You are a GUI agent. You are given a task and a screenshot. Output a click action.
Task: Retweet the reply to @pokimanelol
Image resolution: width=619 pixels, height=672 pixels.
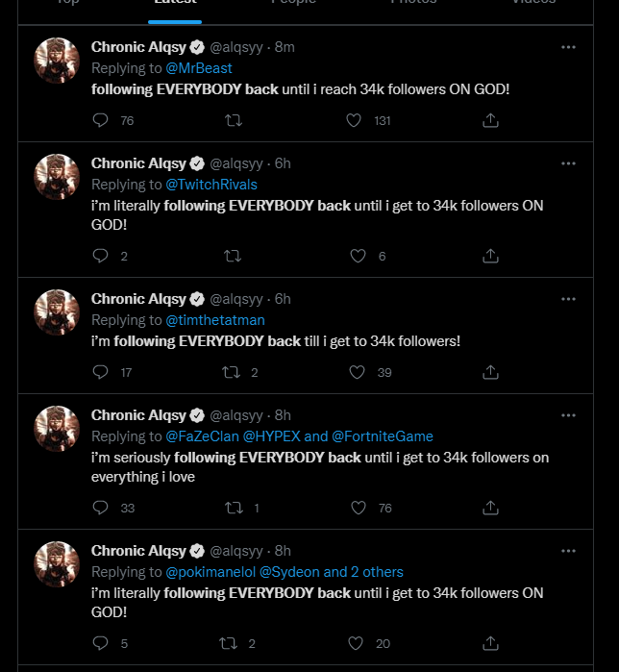pyautogui.click(x=231, y=643)
